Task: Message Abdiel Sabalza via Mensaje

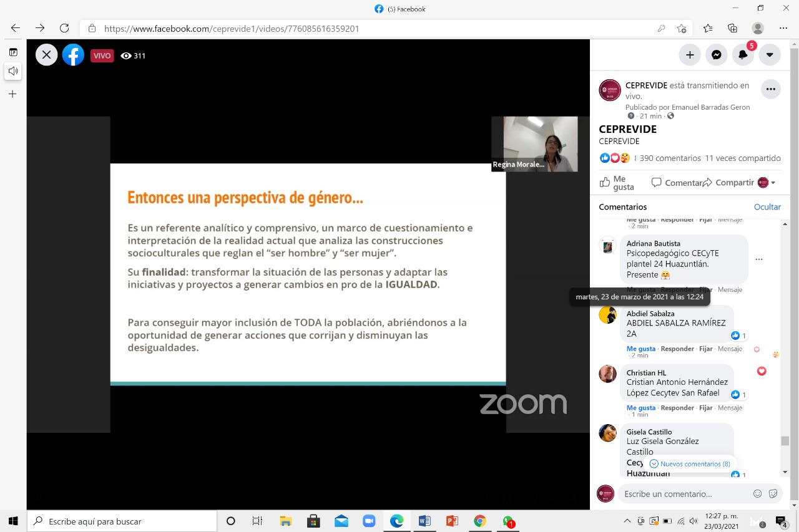Action: (x=730, y=349)
